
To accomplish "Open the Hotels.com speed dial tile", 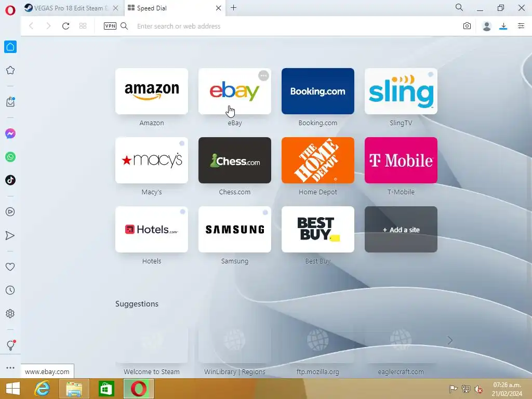I will pyautogui.click(x=152, y=229).
